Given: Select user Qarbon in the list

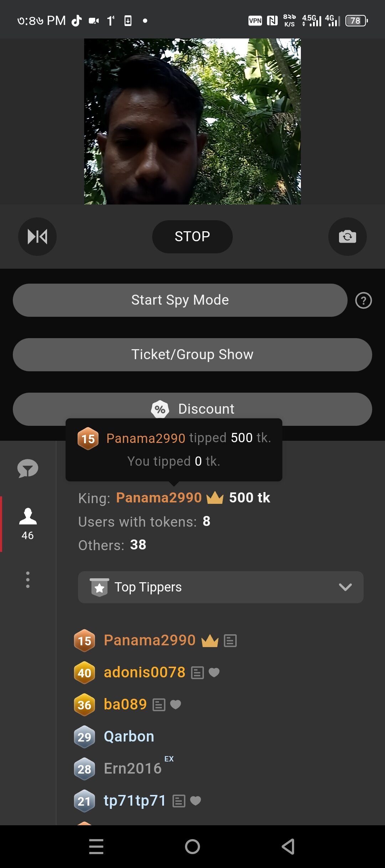Looking at the screenshot, I should pyautogui.click(x=129, y=737).
